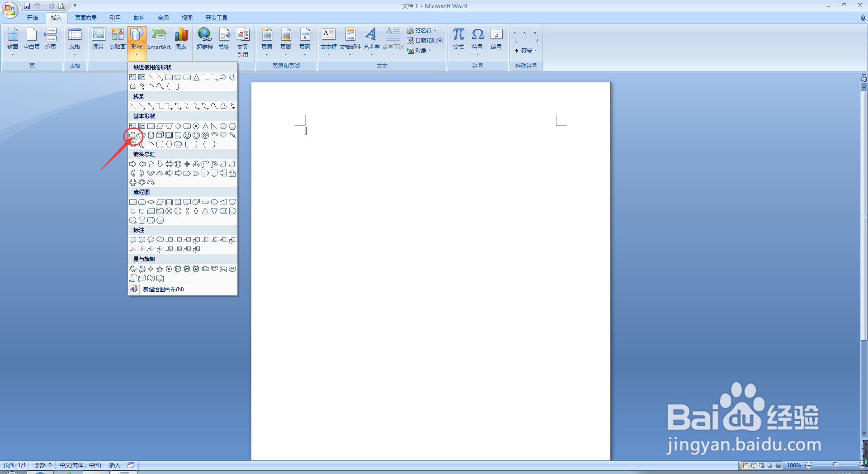Choose the "no symbol" prohibited shape

coord(205,135)
